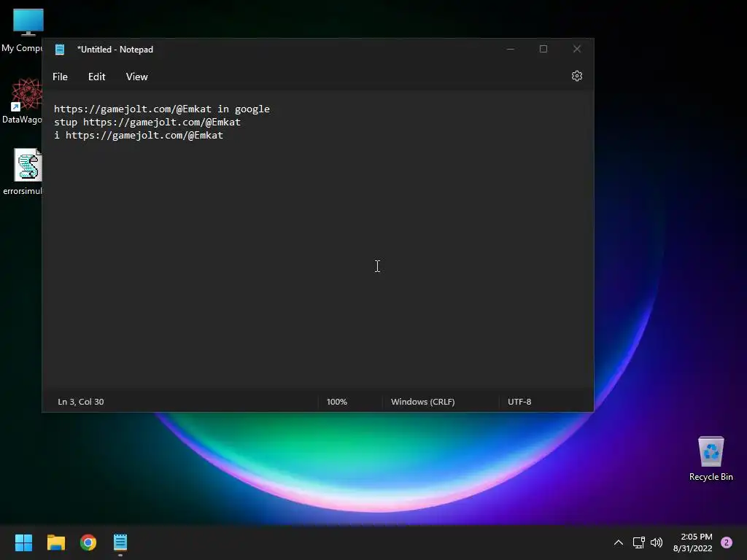This screenshot has height=560, width=747.
Task: Open the clock showing 2:05 PM
Action: coord(693,542)
